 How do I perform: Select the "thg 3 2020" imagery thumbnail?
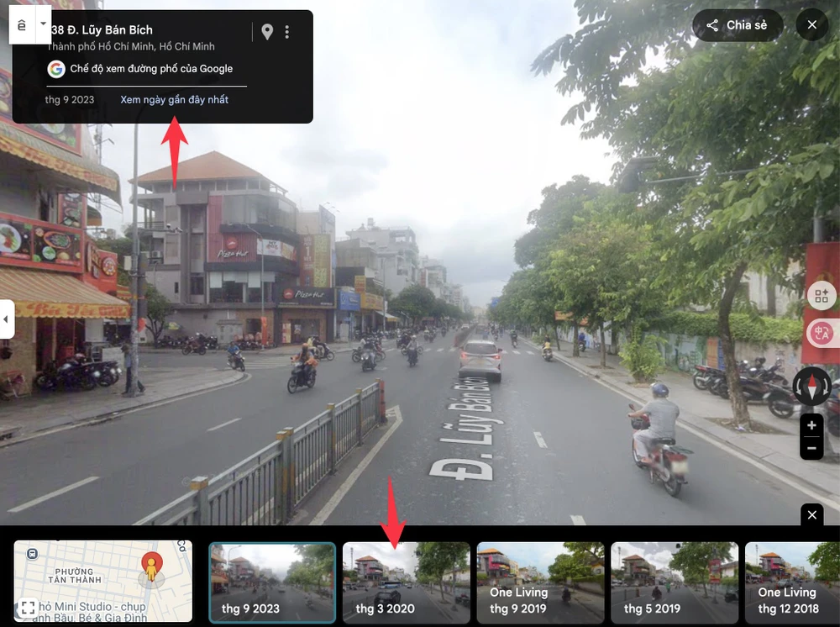point(407,582)
